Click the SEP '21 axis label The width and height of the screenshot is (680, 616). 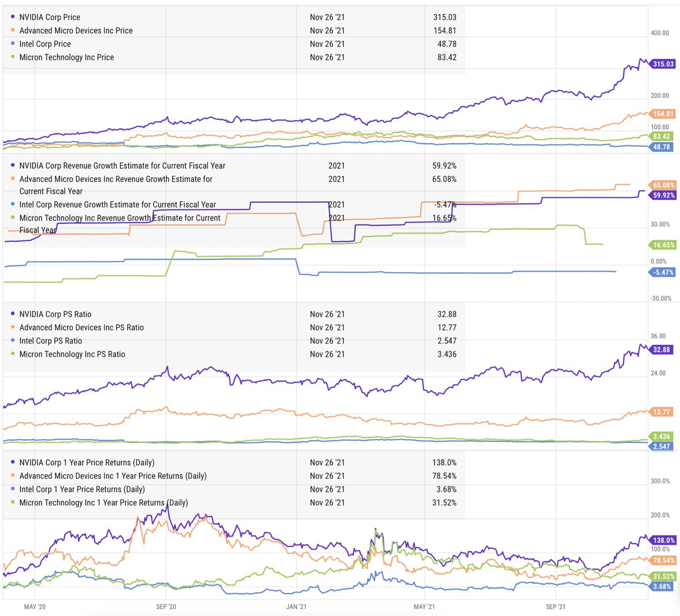[x=556, y=607]
